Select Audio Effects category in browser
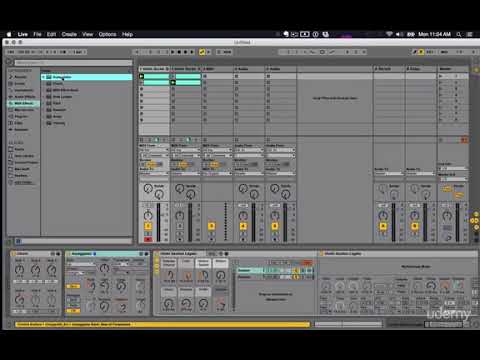 (x=22, y=97)
